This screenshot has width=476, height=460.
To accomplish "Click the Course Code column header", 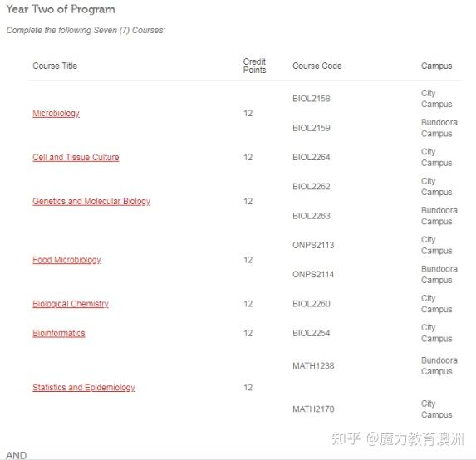I will [317, 66].
